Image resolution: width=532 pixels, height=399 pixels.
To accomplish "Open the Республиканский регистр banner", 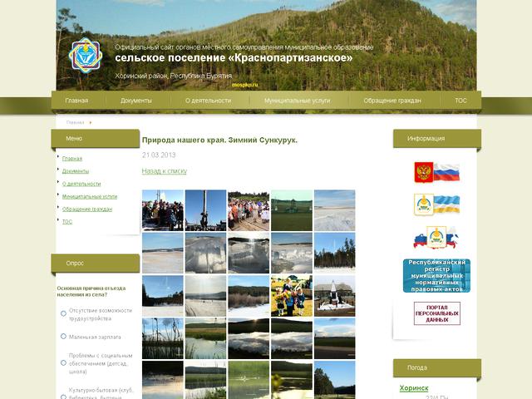I will pos(436,275).
